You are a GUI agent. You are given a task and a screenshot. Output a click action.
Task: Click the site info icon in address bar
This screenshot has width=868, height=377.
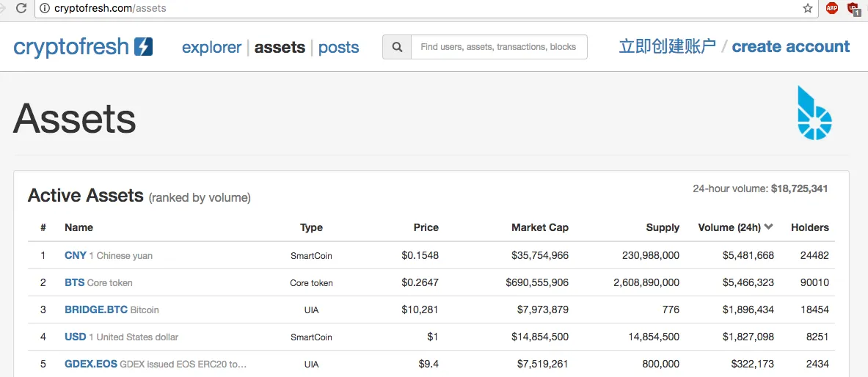45,8
